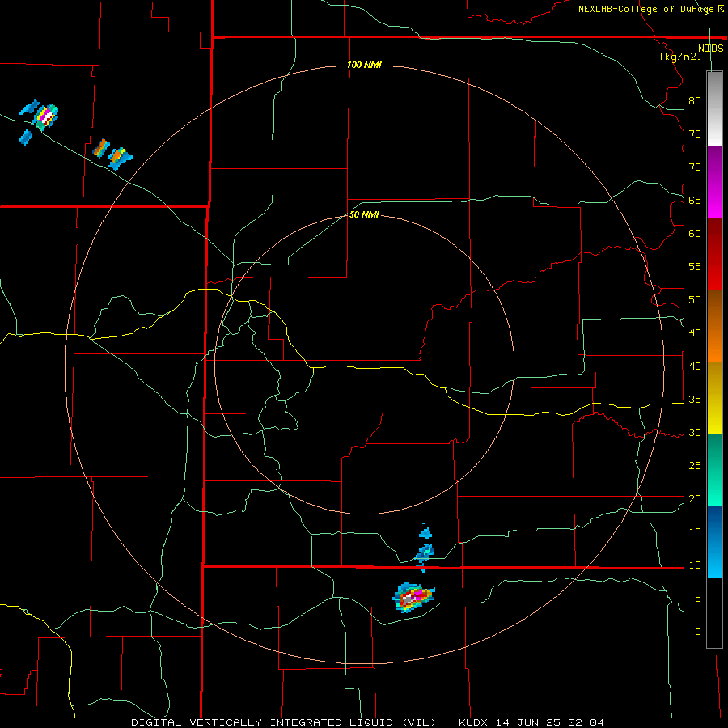Click the 15 value on the color scale
The height and width of the screenshot is (728, 728).
(x=695, y=532)
